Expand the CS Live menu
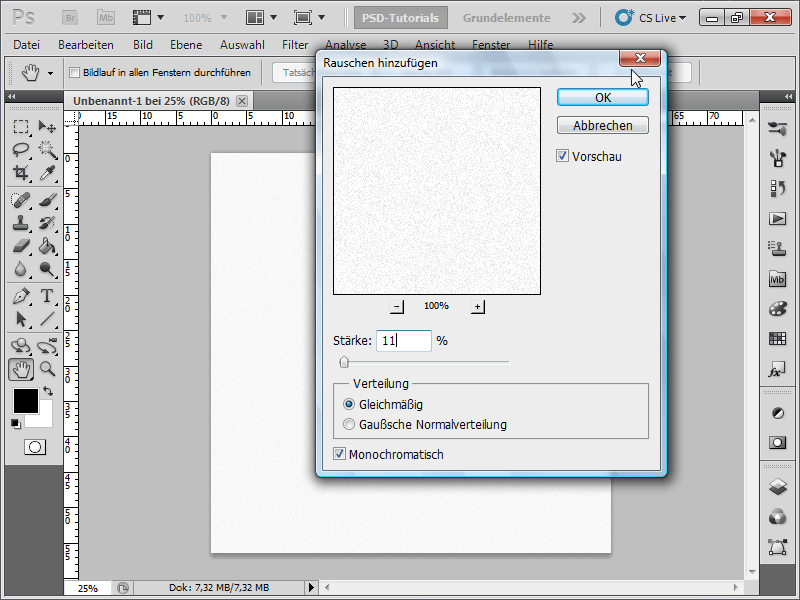The image size is (800, 600). click(651, 18)
